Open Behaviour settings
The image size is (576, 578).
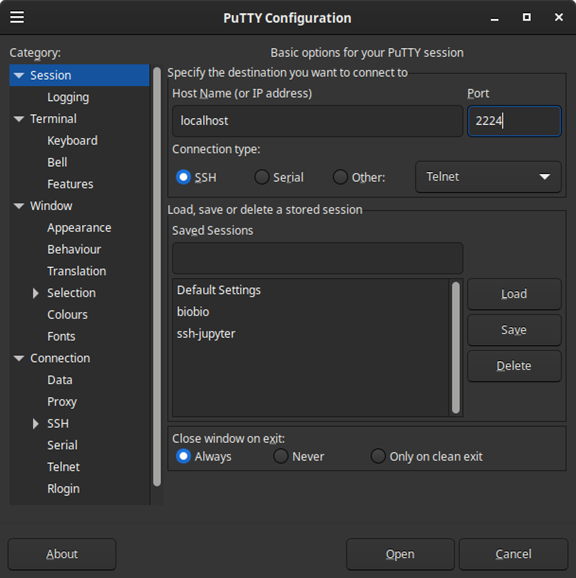click(74, 250)
